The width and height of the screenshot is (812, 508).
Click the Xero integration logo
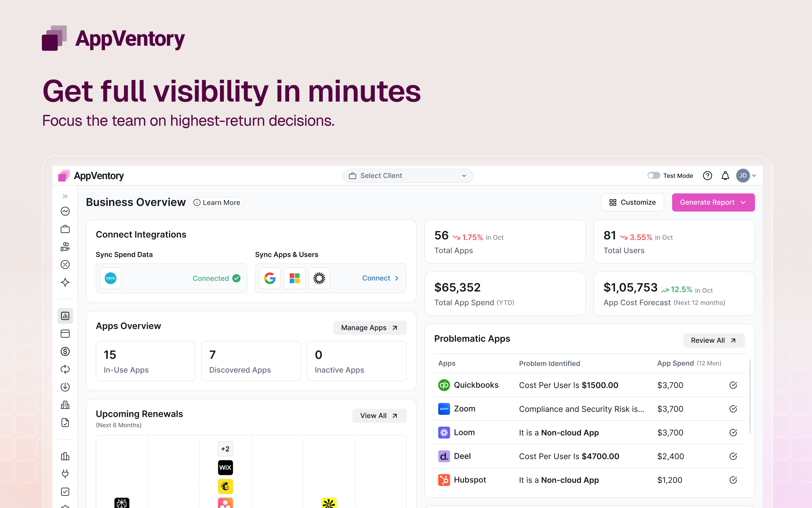pos(110,278)
